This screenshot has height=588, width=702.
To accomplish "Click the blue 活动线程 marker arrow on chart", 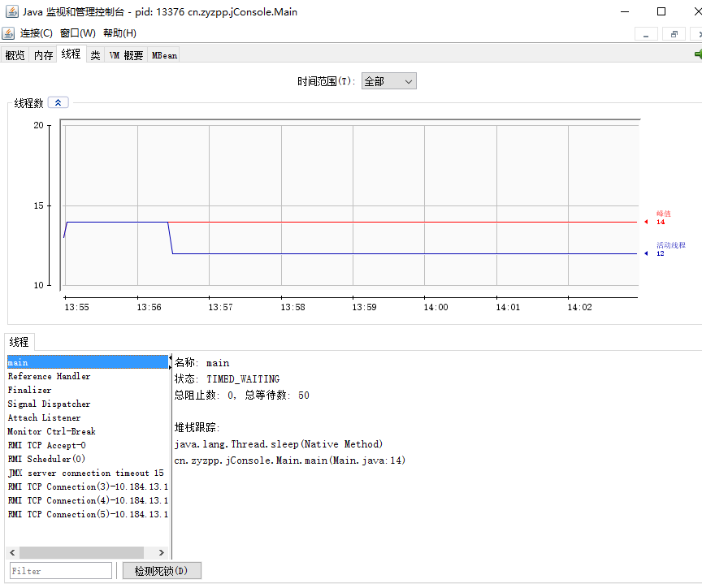I will pyautogui.click(x=646, y=252).
